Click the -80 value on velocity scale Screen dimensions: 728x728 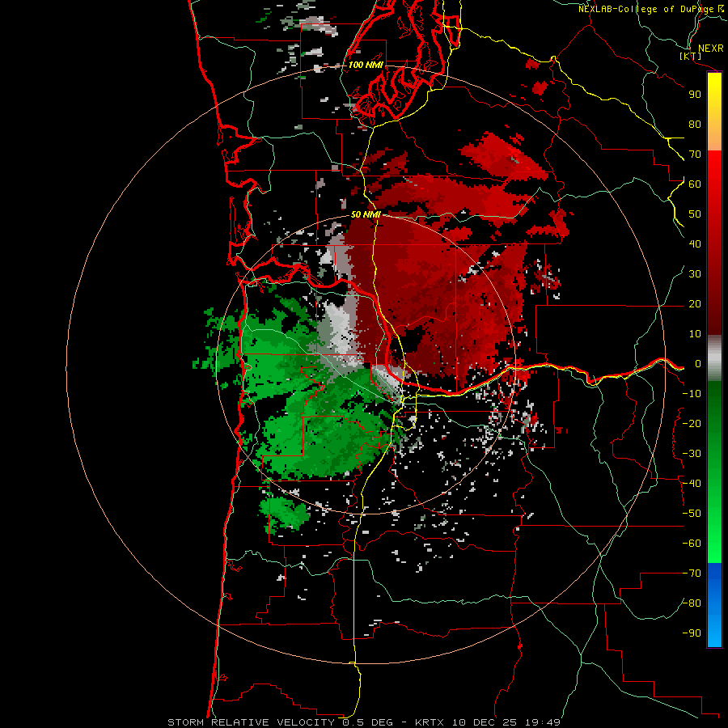(692, 603)
